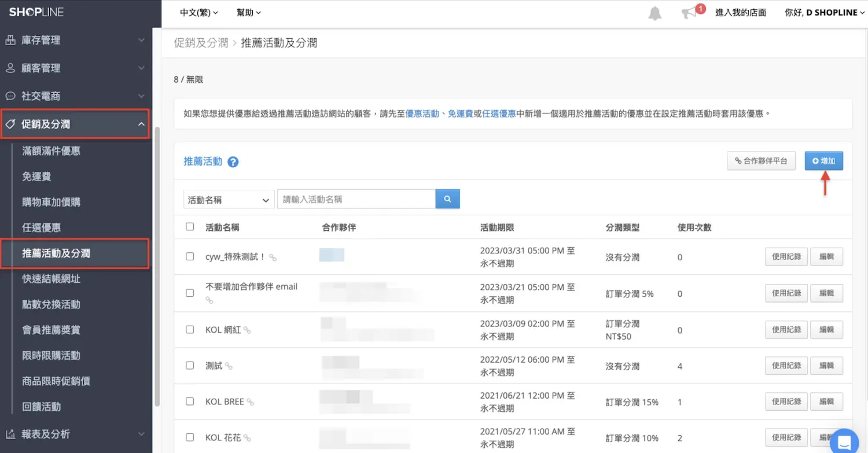
Task: Check the KOL BREE activity row
Action: point(190,402)
